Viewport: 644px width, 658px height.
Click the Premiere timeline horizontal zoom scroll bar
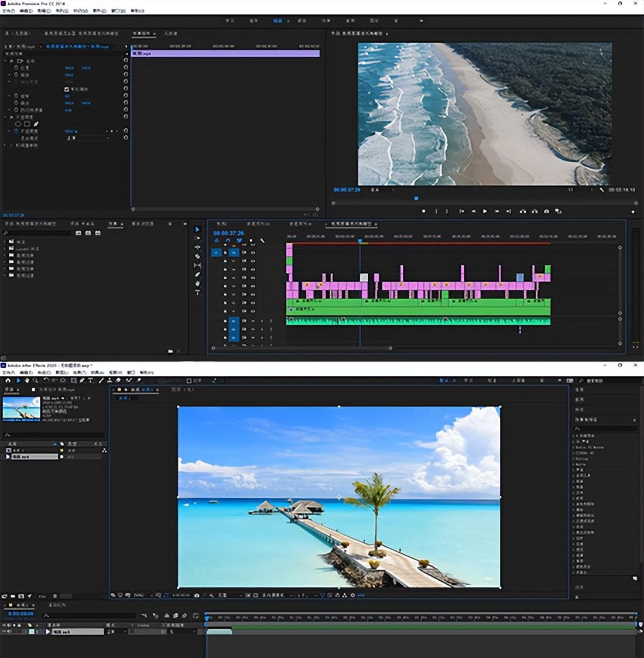coord(302,348)
